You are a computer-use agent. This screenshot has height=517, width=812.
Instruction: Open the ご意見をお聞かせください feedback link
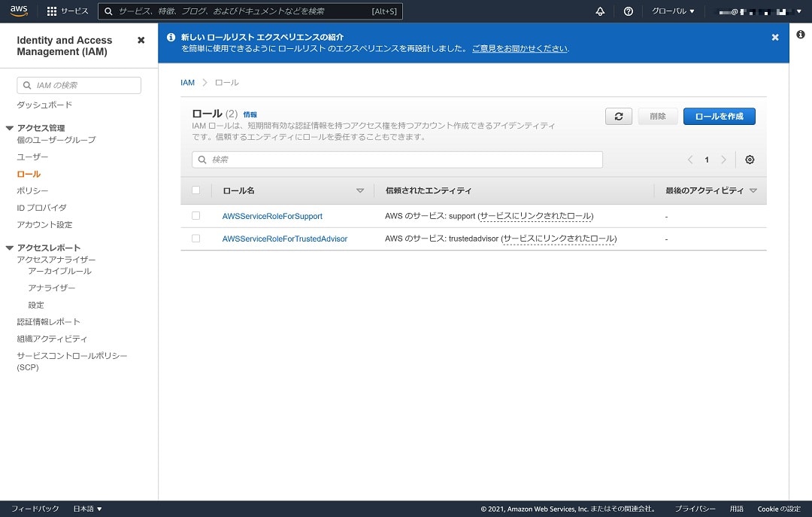[520, 48]
